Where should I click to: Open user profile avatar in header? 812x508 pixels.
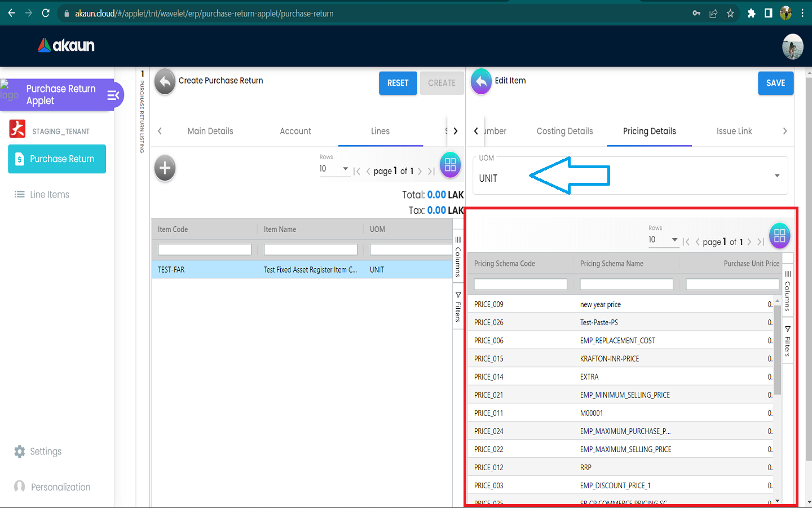point(792,46)
